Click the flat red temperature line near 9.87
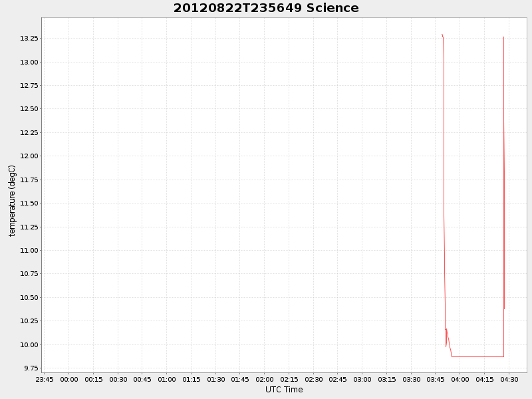The image size is (532, 399). [477, 356]
